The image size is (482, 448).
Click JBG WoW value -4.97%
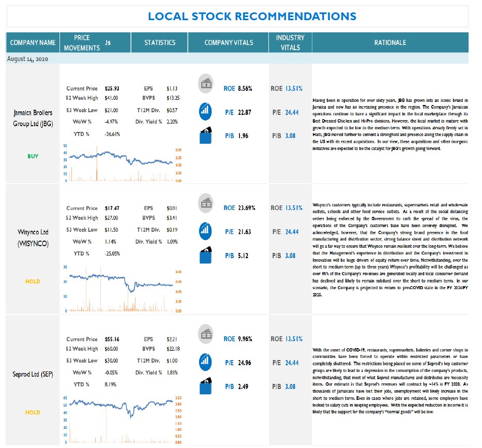coord(111,122)
